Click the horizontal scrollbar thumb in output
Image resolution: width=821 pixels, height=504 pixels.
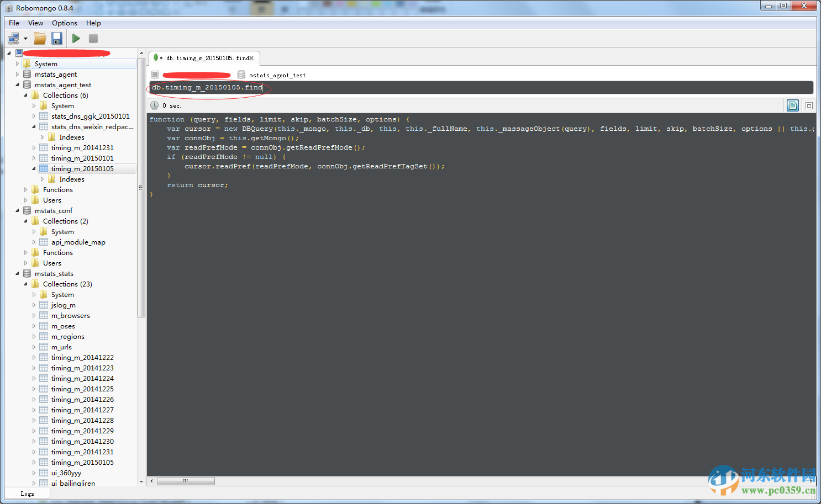click(x=186, y=481)
